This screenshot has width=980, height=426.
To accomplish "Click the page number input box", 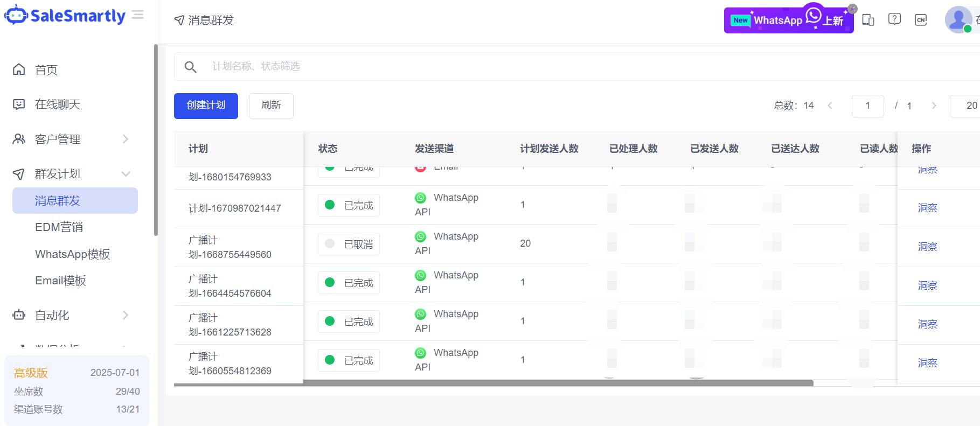I will [x=867, y=106].
